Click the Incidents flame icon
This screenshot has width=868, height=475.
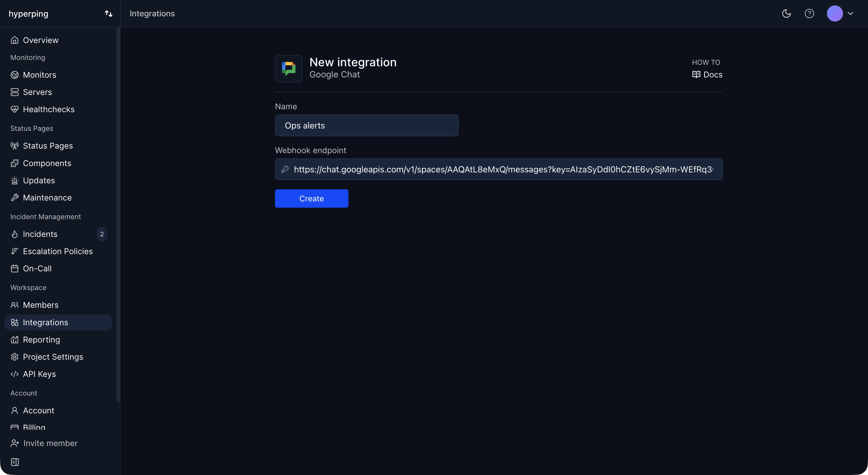click(14, 234)
